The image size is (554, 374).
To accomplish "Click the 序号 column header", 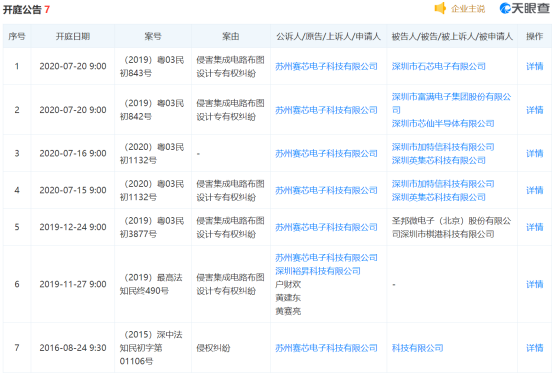I will click(x=17, y=36).
